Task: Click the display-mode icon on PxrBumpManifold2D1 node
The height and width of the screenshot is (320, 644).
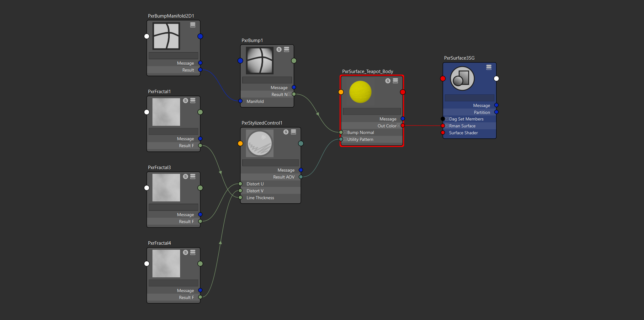Action: pos(192,25)
